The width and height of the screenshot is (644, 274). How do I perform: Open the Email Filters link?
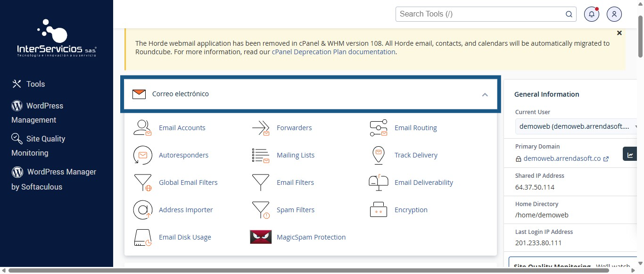[295, 183]
